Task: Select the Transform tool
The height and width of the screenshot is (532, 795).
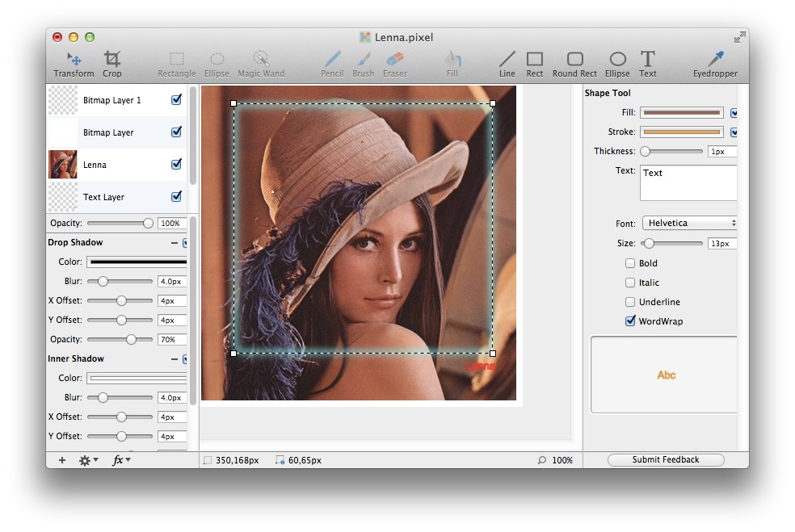Action: (74, 63)
